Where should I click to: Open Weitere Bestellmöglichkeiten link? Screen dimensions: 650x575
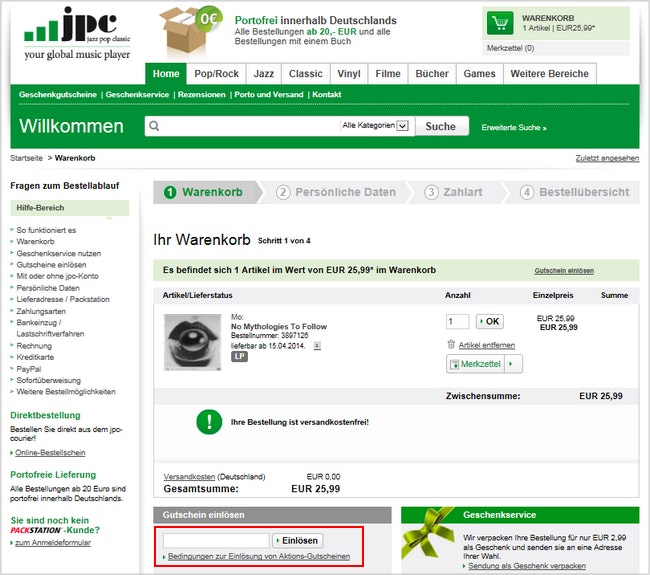(66, 391)
